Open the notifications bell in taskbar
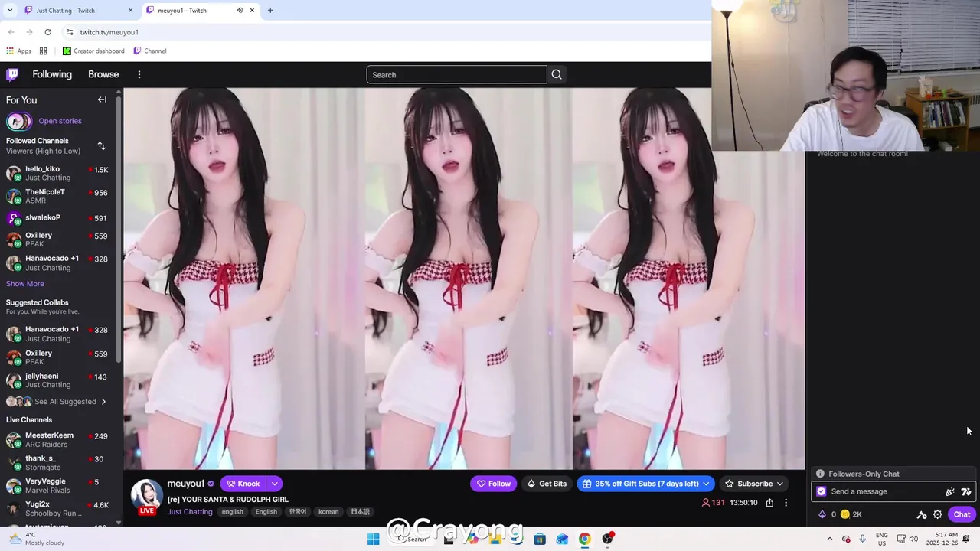This screenshot has width=980, height=551. [966, 539]
